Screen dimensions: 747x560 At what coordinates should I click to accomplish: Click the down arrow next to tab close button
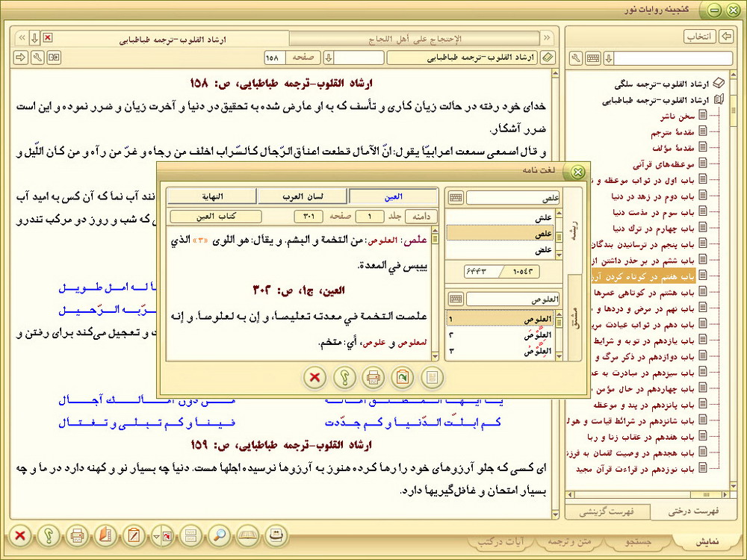pyautogui.click(x=34, y=38)
